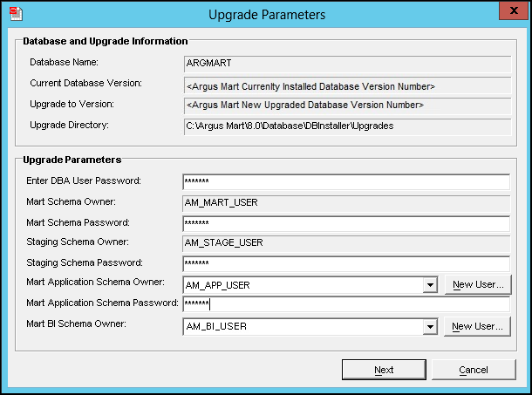This screenshot has width=532, height=395.
Task: Focus the Mart Application Schema Password field
Action: click(346, 304)
